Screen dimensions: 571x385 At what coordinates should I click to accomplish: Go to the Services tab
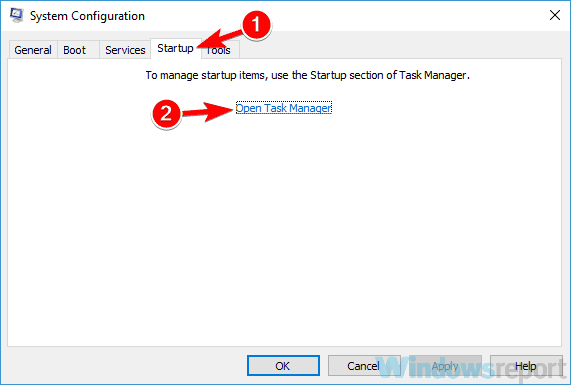(125, 50)
